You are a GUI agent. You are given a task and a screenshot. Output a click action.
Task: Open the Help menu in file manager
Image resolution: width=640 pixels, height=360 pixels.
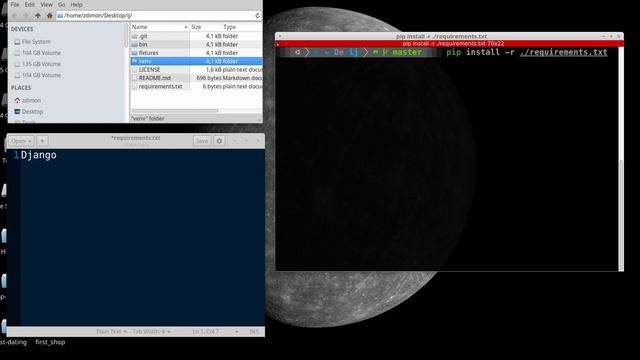(x=76, y=4)
